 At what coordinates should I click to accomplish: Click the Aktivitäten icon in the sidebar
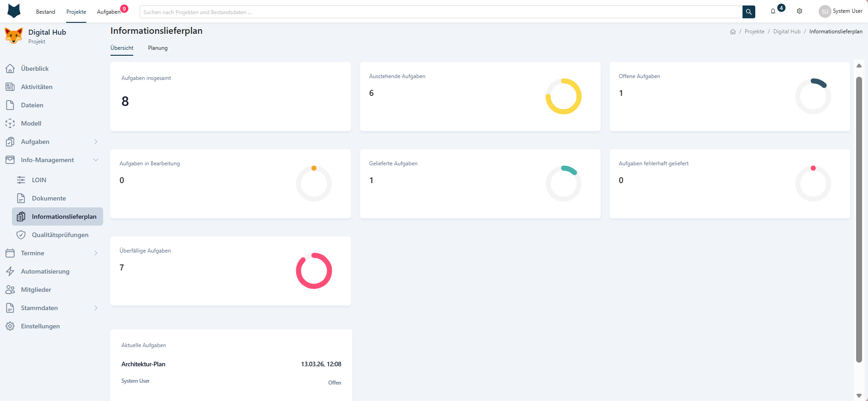pos(10,87)
